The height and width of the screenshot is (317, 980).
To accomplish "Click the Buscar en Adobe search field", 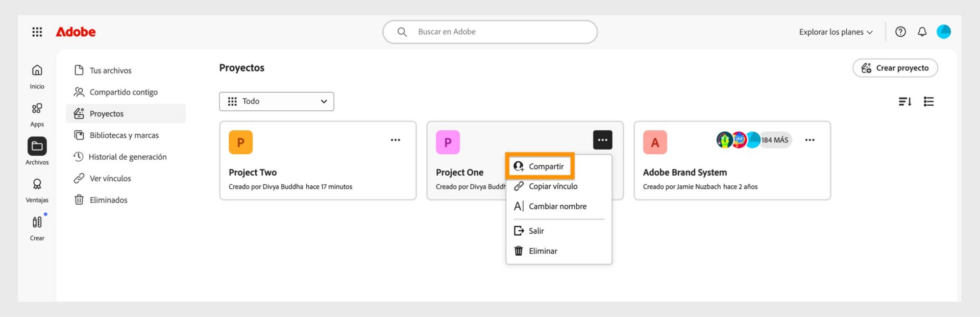I will tap(490, 32).
